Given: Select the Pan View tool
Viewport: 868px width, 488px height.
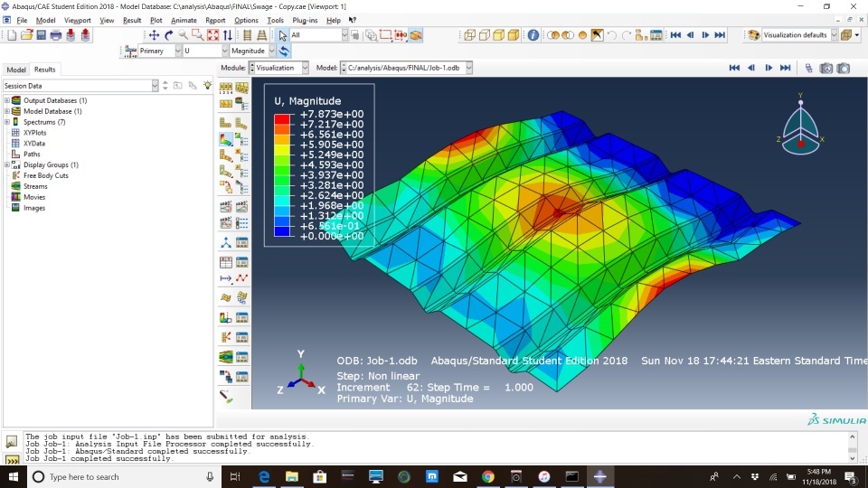Looking at the screenshot, I should tap(154, 35).
